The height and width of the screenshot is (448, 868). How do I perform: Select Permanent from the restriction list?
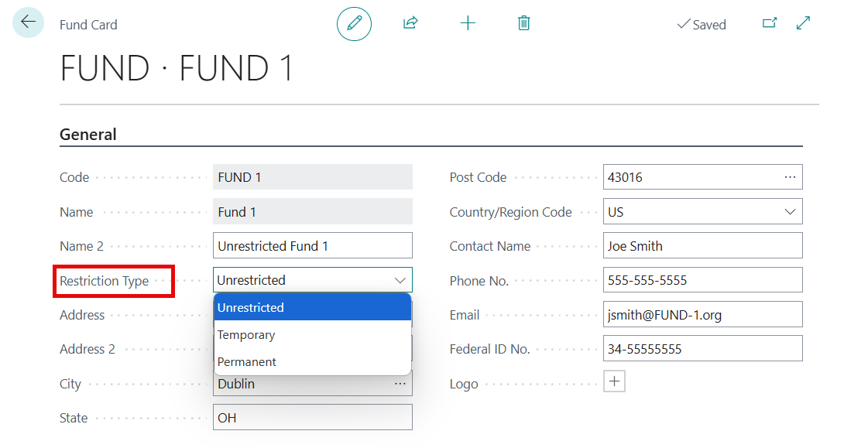tap(247, 361)
